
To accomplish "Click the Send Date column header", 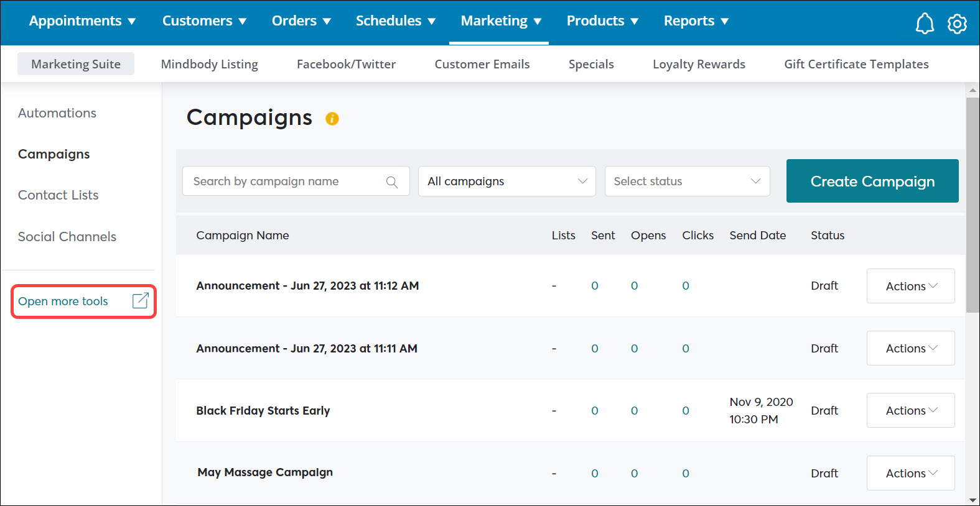I will pyautogui.click(x=758, y=236).
